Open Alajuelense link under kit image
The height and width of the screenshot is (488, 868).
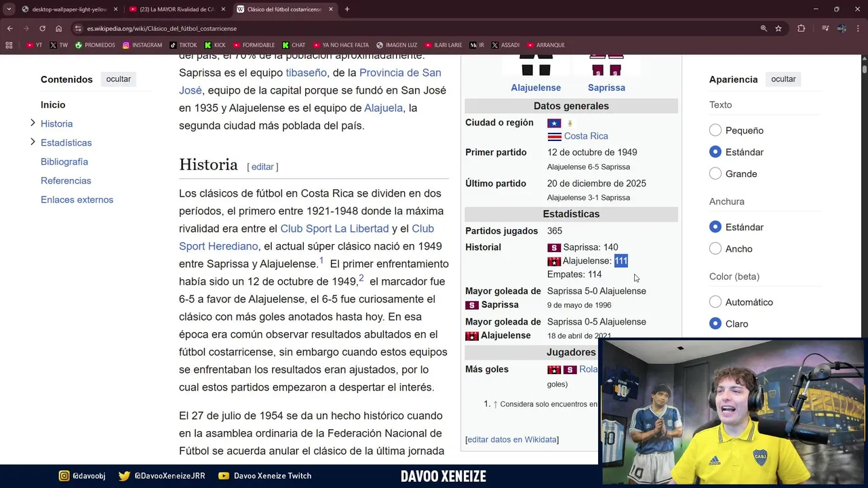[536, 87]
